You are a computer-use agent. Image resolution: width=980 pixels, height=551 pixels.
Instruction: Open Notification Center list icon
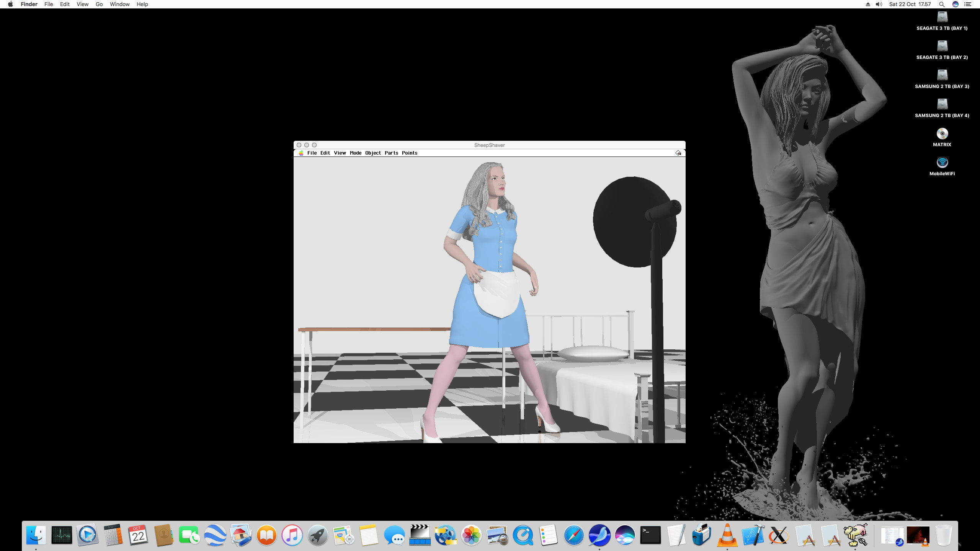click(968, 4)
